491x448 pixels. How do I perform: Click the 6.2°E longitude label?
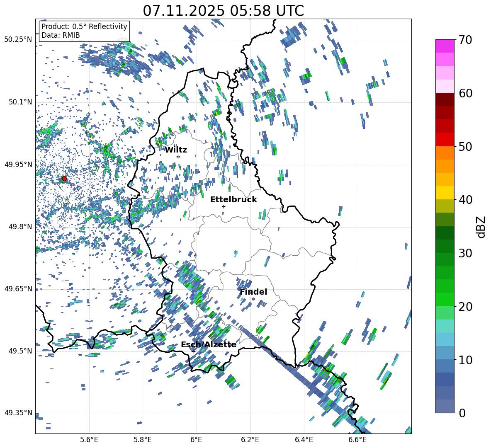click(x=250, y=440)
